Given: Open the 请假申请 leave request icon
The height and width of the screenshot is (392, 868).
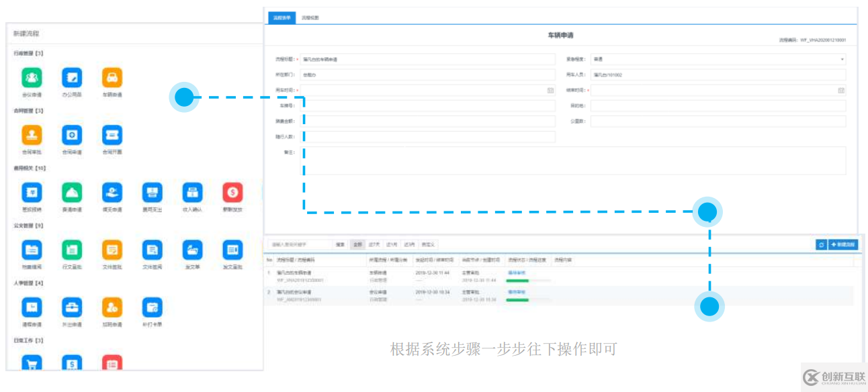Looking at the screenshot, I should (32, 309).
